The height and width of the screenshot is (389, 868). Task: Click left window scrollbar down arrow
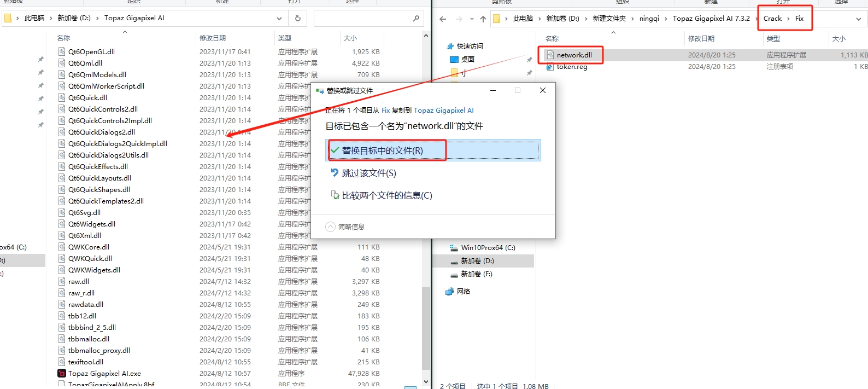(x=426, y=381)
